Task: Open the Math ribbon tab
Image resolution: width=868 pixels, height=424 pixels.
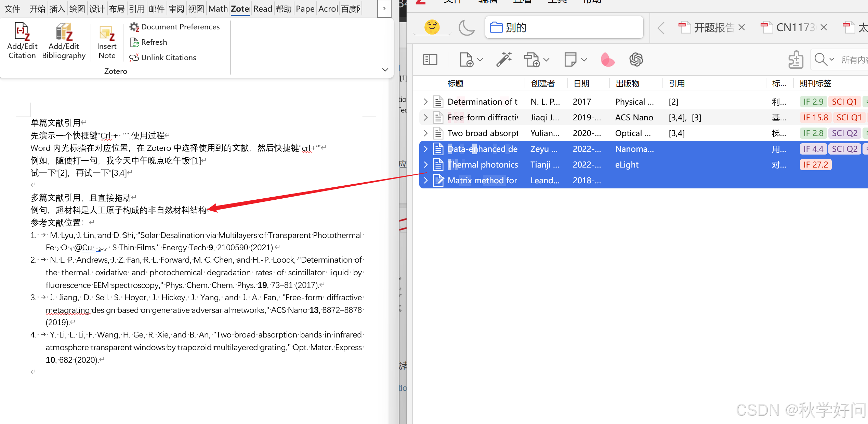Action: 218,9
